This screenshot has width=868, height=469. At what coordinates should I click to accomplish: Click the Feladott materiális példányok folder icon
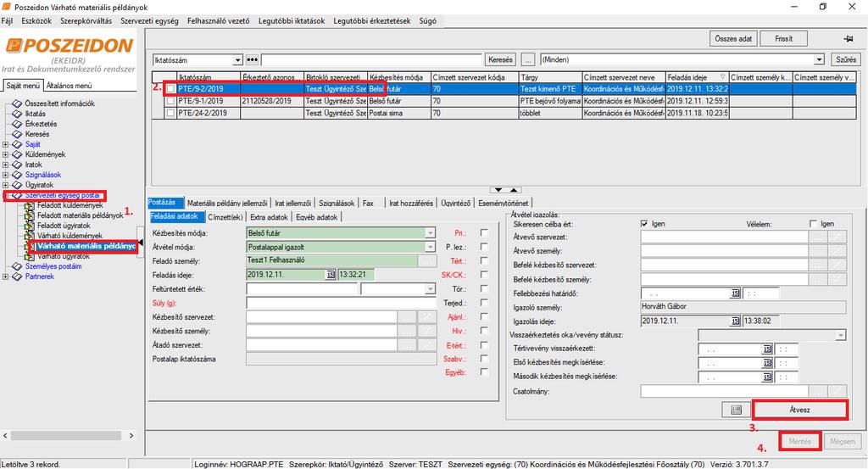coord(30,215)
